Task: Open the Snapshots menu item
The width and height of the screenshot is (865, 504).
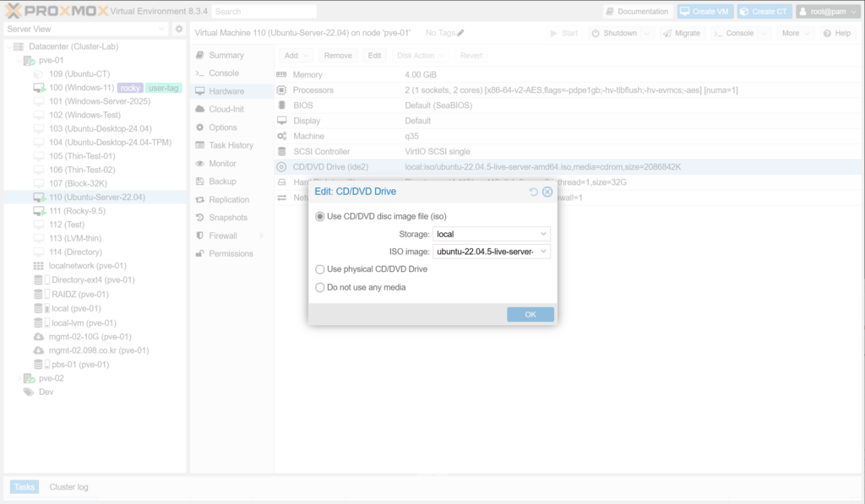Action: (228, 218)
